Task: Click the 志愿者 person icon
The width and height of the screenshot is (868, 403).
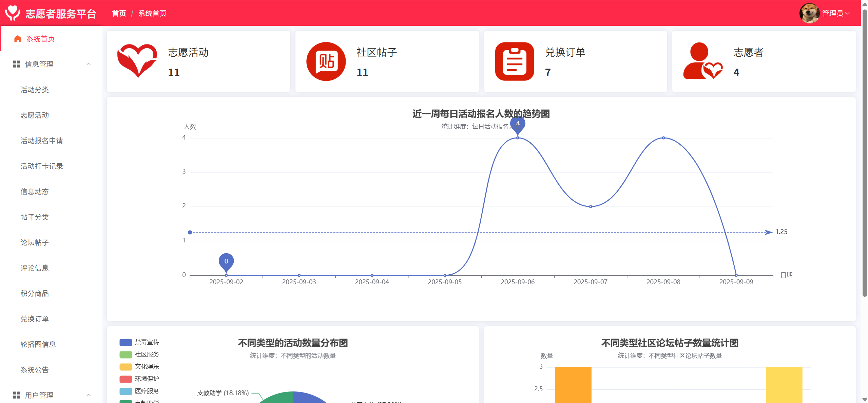Action: click(702, 61)
